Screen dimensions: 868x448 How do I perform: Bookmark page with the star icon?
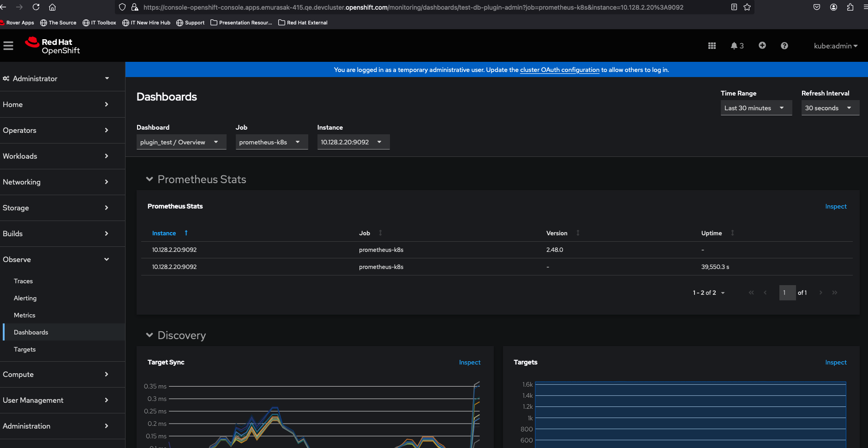point(747,7)
